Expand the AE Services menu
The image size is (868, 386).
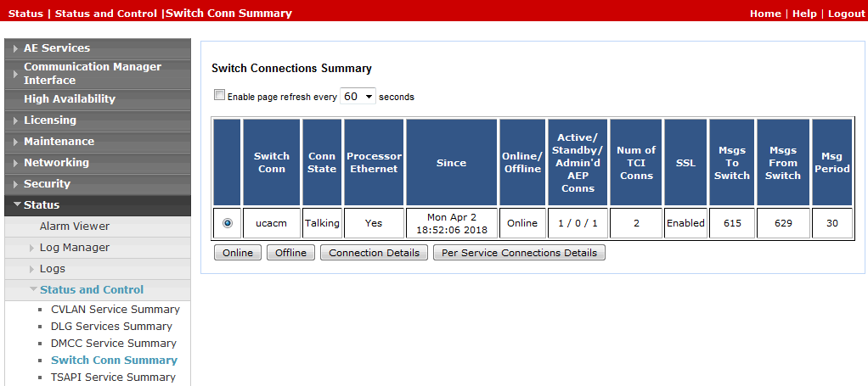(x=56, y=48)
